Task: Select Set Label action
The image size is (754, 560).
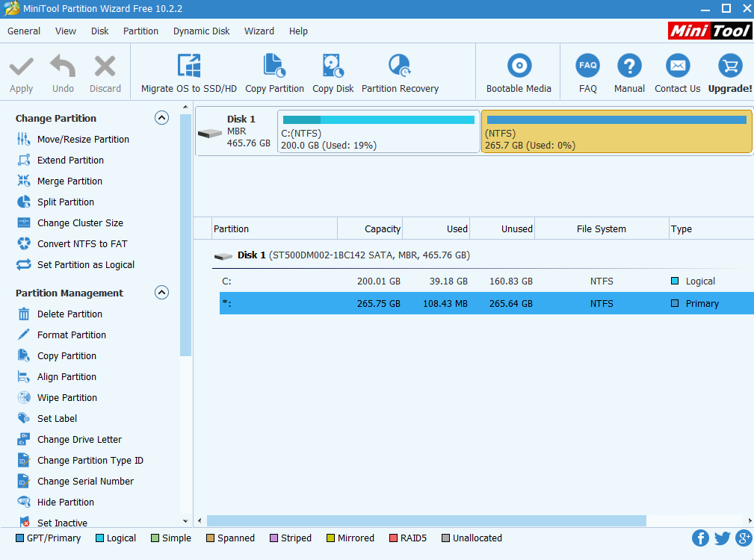Action: click(x=47, y=419)
